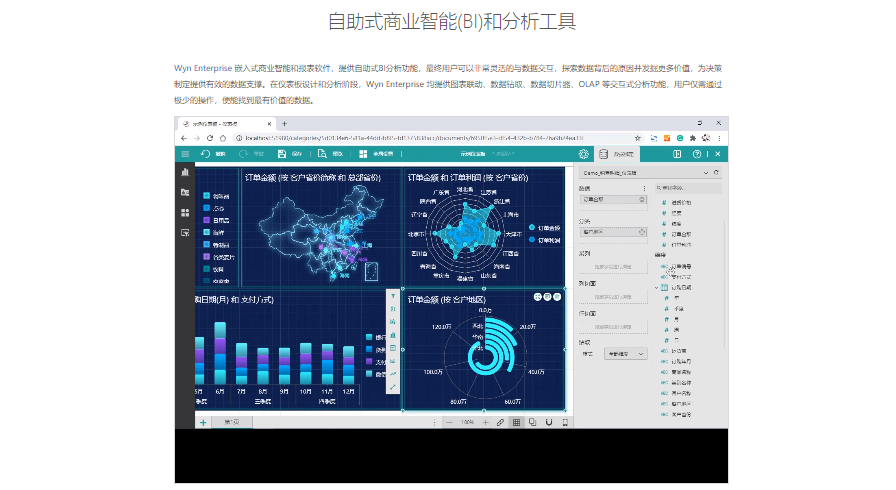This screenshot has height=490, width=896.
Task: Click the back arrow in the embedded browser
Action: (x=183, y=138)
